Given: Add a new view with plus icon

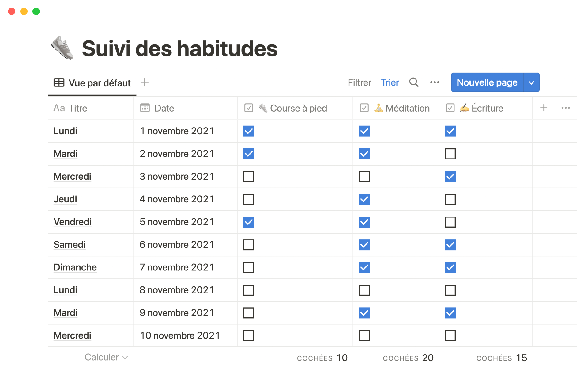Looking at the screenshot, I should pyautogui.click(x=145, y=82).
